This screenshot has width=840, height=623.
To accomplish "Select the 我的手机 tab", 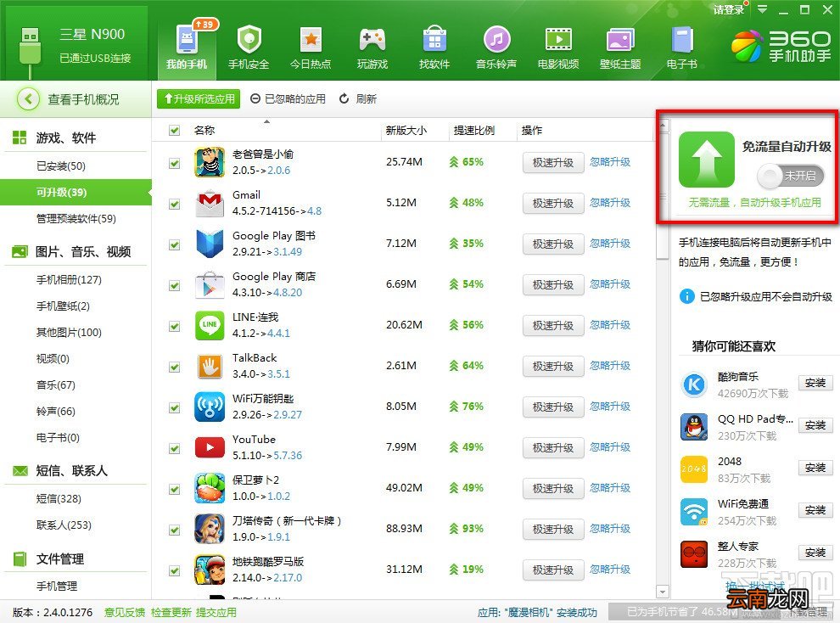I will pyautogui.click(x=187, y=48).
